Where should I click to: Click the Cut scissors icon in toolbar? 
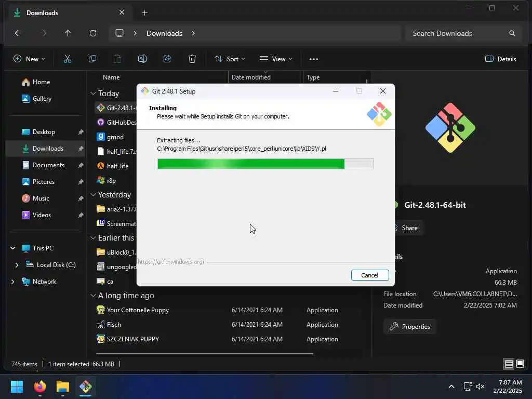click(67, 59)
